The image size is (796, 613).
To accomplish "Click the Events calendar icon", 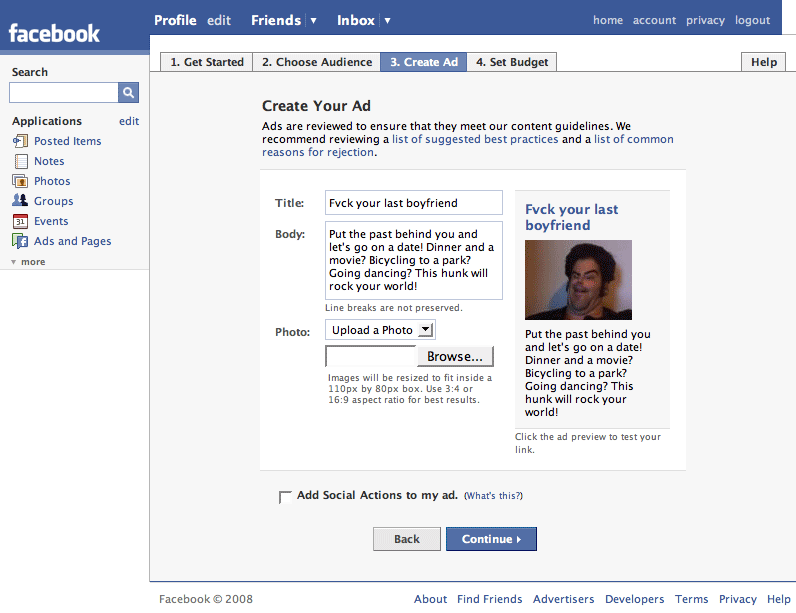I will tap(20, 221).
